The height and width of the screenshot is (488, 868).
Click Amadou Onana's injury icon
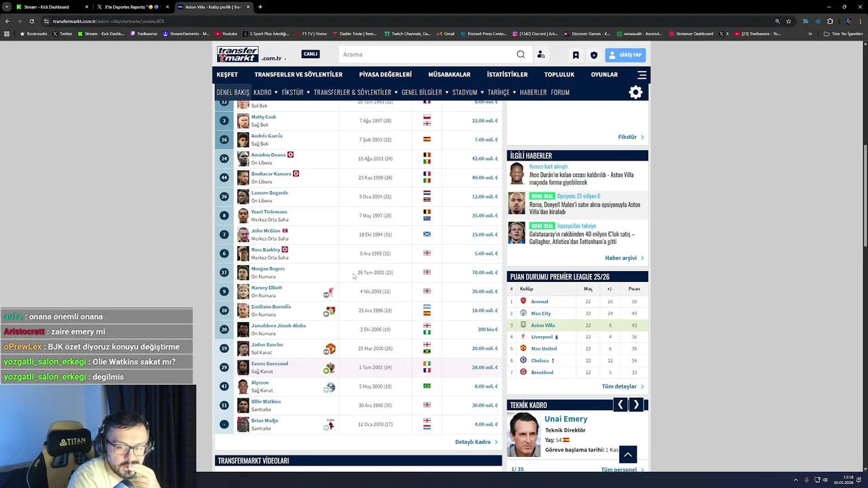click(x=290, y=155)
